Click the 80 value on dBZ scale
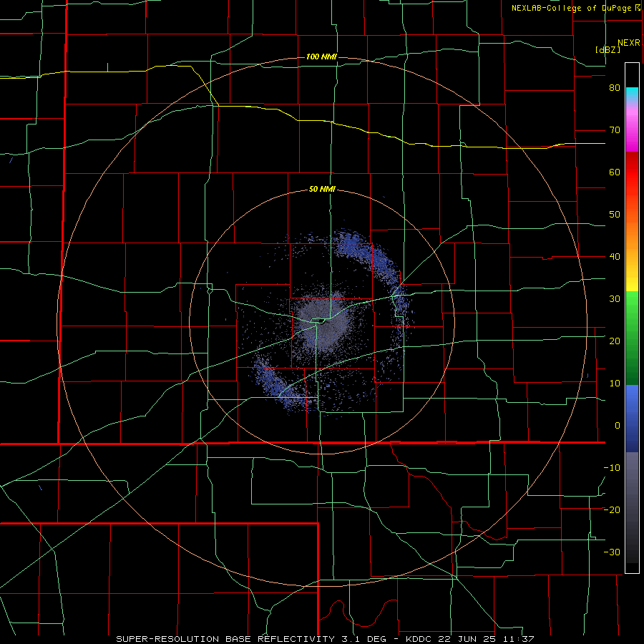644x644 pixels. [615, 88]
